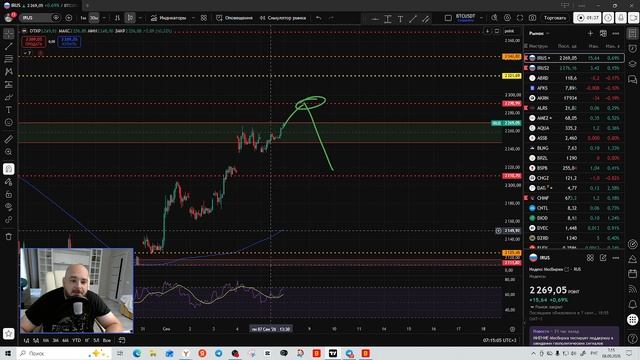Expand the timeframe dropdown arrow

[104, 18]
